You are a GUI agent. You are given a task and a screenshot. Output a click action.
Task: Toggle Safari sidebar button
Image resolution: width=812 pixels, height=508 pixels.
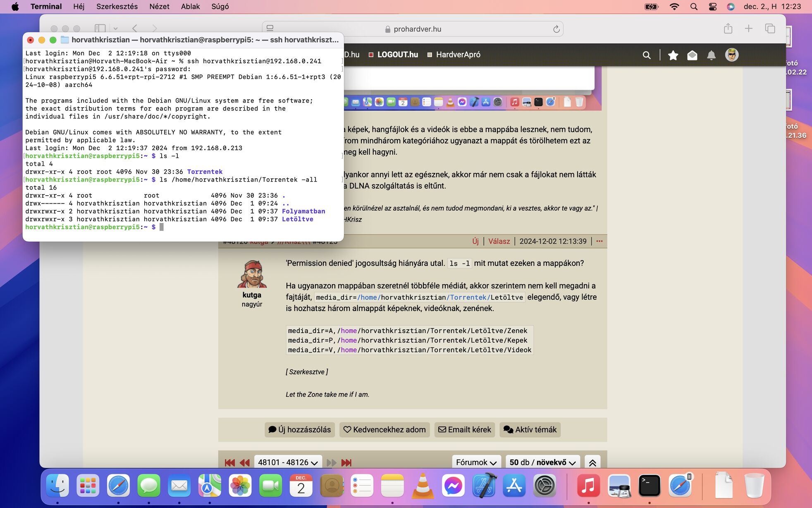point(100,29)
